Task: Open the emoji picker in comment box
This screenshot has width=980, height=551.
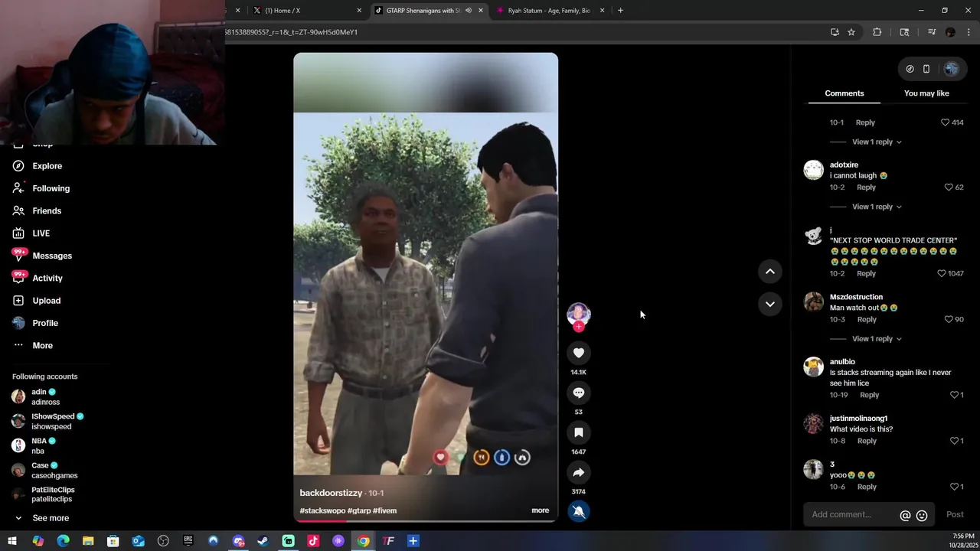Action: point(922,516)
